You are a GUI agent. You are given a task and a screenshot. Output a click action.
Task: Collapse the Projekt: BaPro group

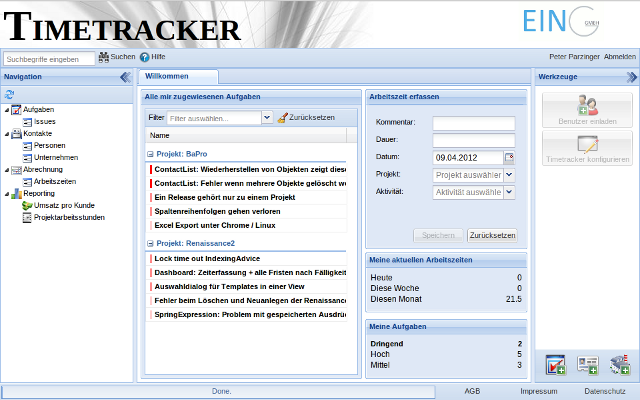tap(150, 155)
